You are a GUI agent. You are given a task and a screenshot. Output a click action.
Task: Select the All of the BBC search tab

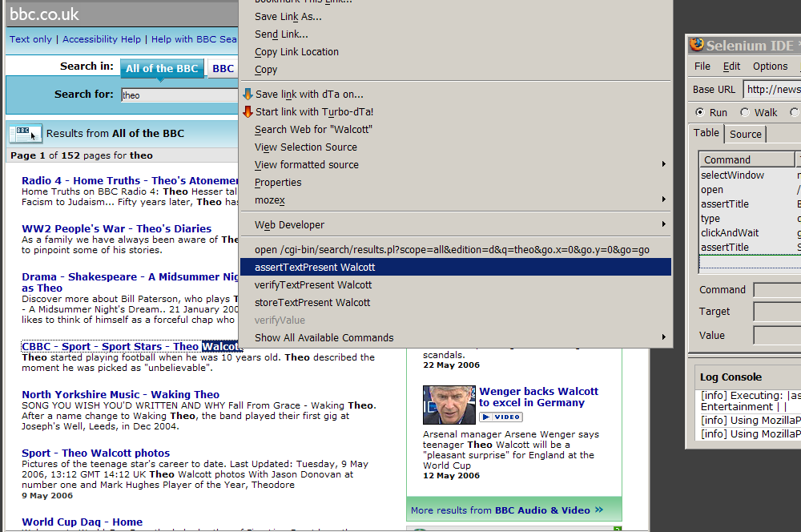162,68
